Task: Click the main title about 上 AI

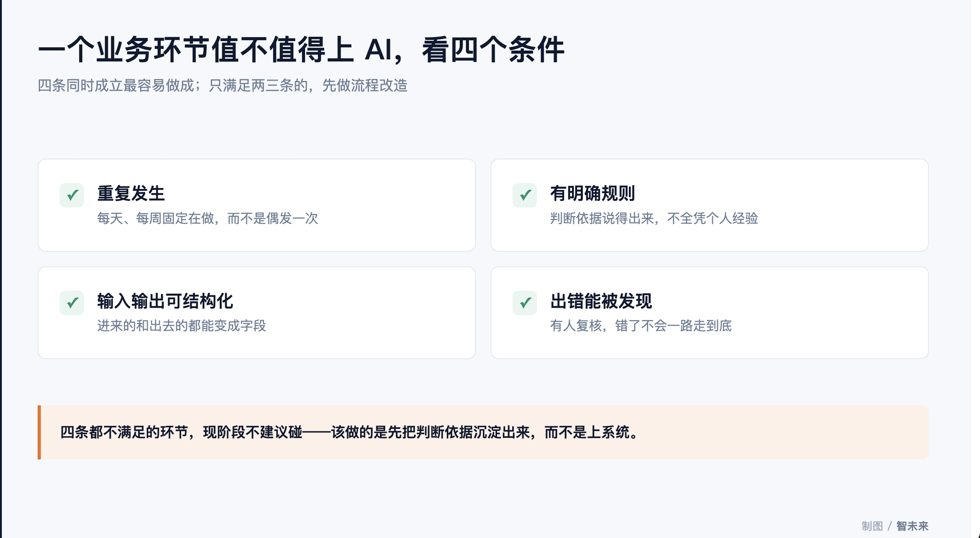Action: 301,50
